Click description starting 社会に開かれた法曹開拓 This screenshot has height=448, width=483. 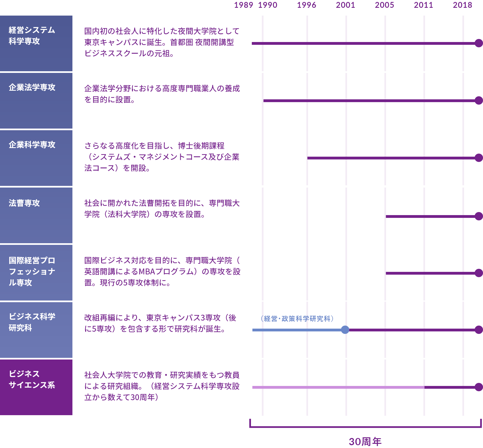[162, 209]
